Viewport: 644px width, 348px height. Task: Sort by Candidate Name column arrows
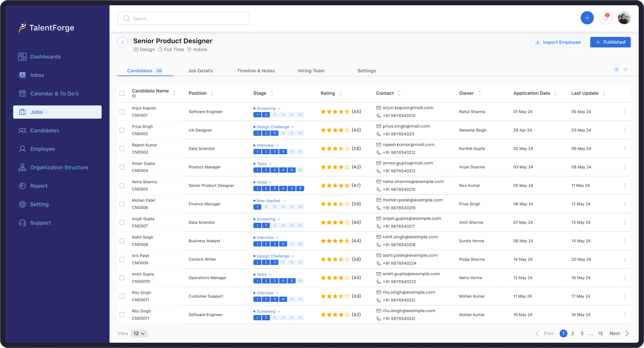(174, 93)
